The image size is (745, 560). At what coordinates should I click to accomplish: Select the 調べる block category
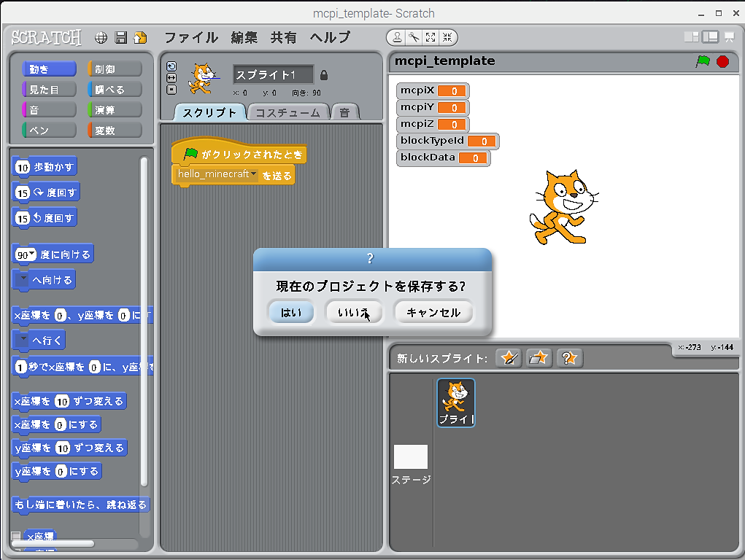click(115, 89)
